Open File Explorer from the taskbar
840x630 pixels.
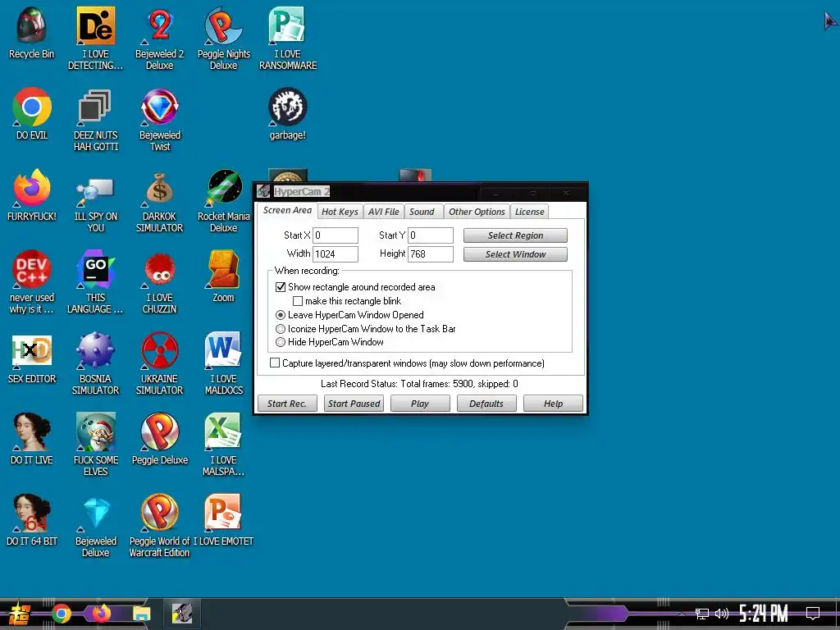[x=142, y=614]
